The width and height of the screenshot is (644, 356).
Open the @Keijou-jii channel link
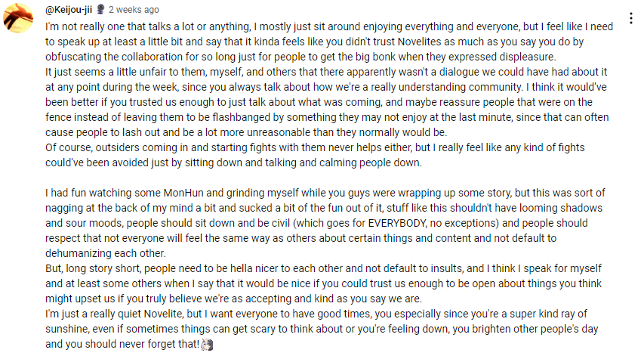(69, 10)
